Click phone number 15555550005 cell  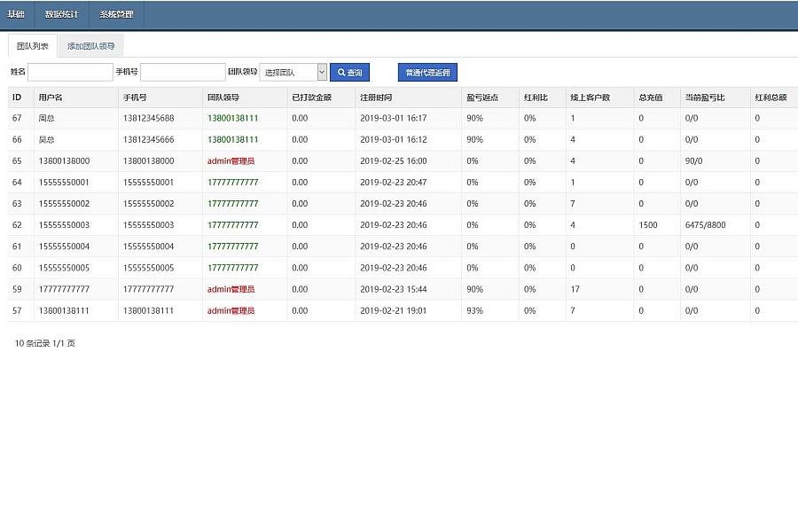click(x=149, y=268)
